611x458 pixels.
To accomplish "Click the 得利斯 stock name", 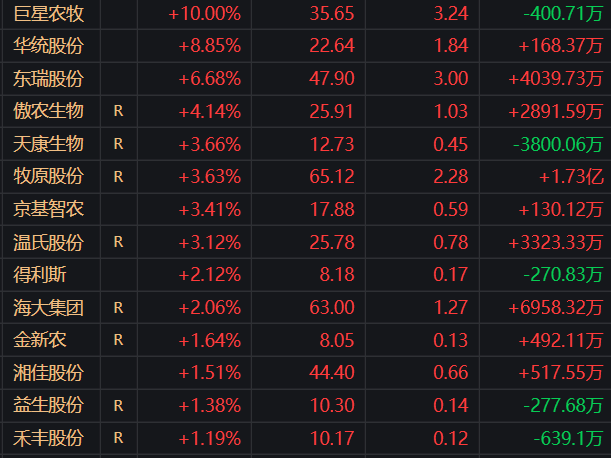I will [41, 275].
